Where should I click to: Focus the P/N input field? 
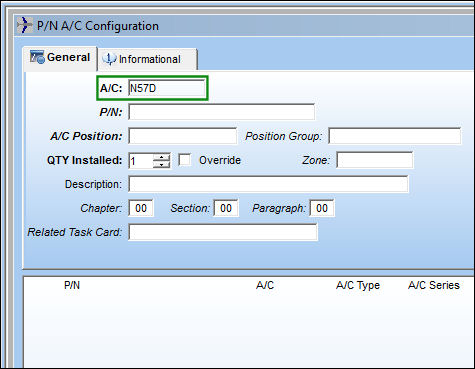pyautogui.click(x=222, y=112)
